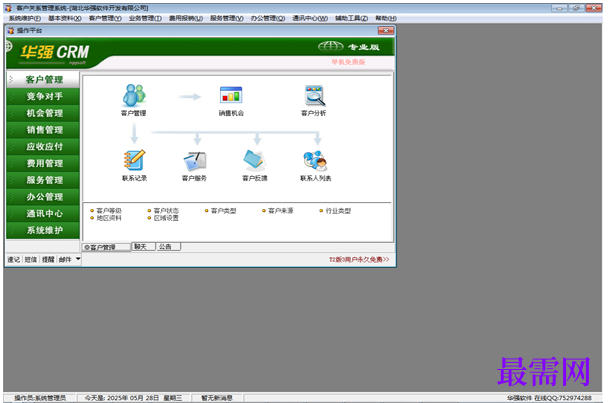
Task: Select 服务管理 in the left sidebar
Action: [43, 180]
